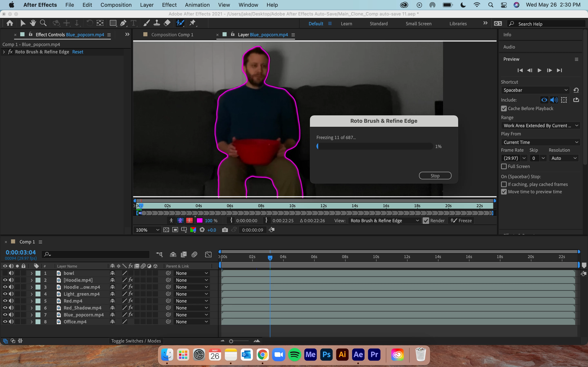
Task: Select the Pen tool in toolbar
Action: click(123, 23)
